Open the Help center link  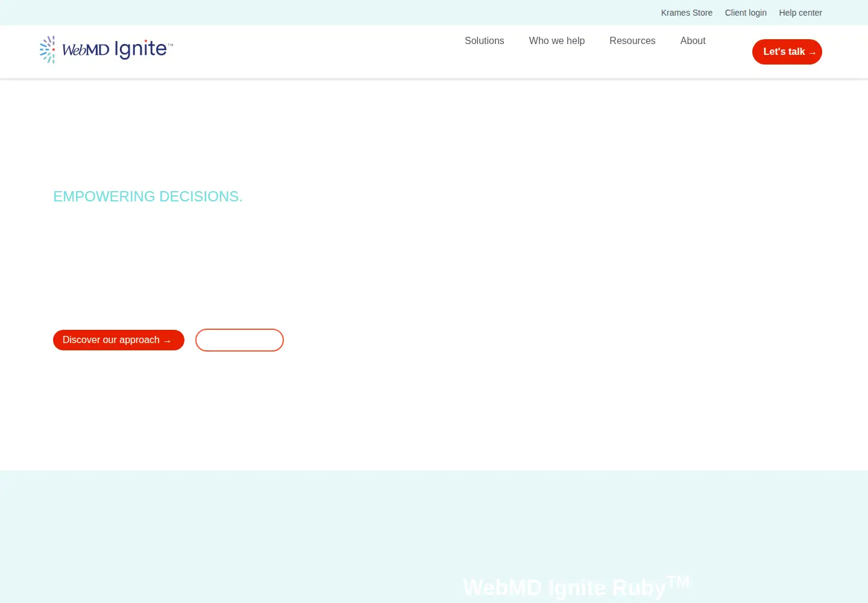(800, 13)
